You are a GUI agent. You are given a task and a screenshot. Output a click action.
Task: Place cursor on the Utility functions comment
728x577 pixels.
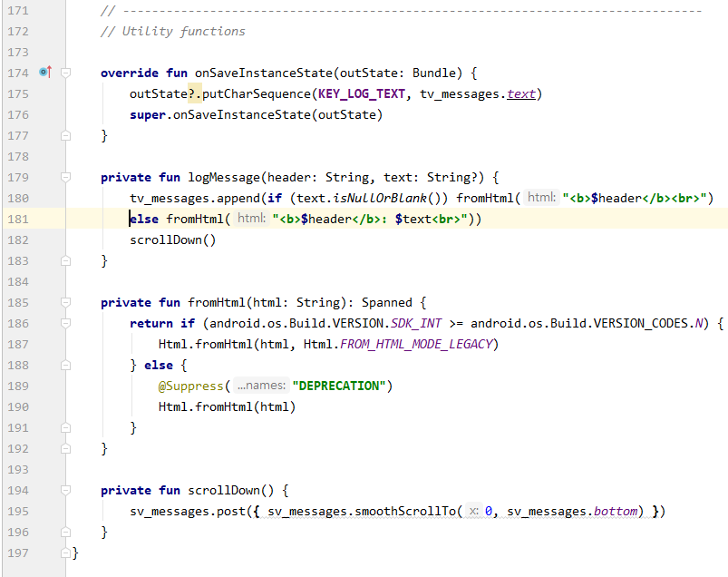[172, 31]
